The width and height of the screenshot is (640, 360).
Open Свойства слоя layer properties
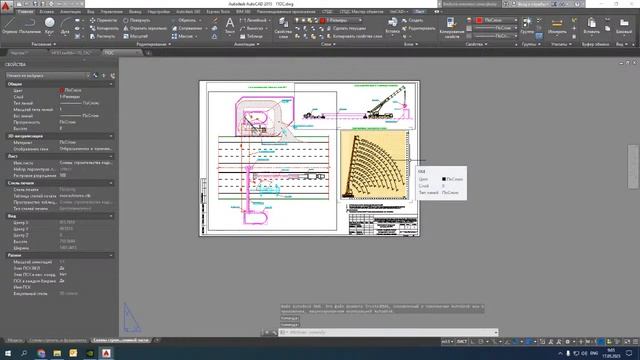[x=283, y=27]
